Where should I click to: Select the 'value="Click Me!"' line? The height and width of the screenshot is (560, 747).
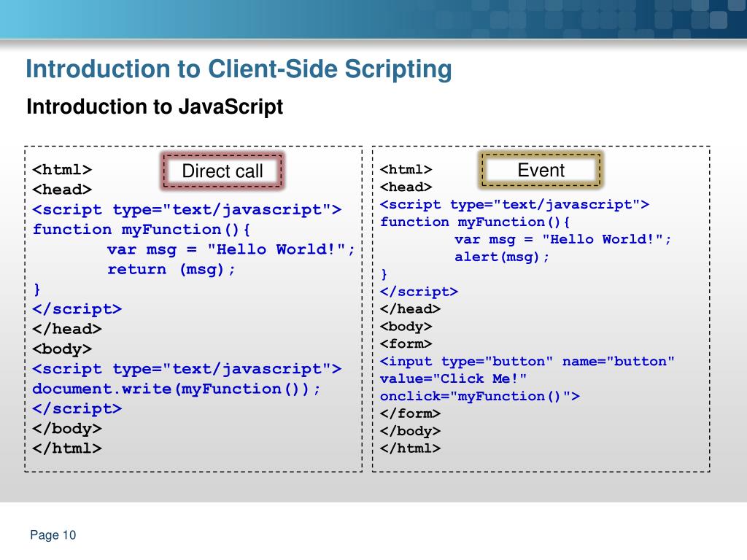coord(454,378)
